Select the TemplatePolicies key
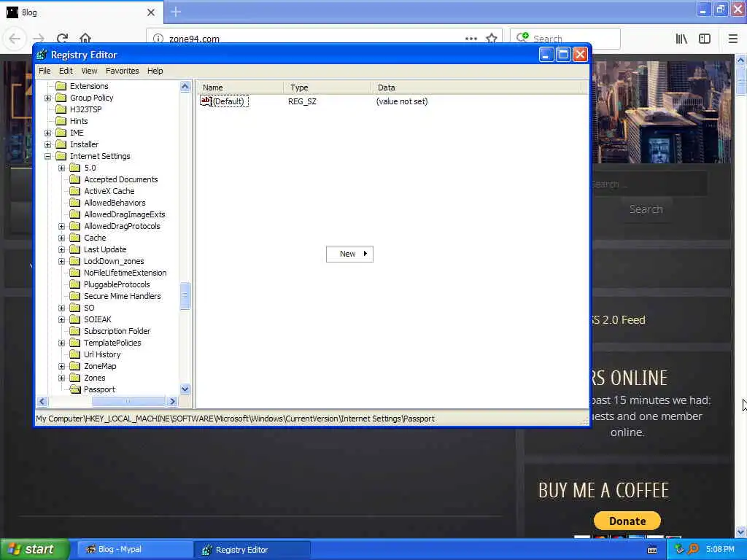The image size is (747, 560). click(112, 343)
